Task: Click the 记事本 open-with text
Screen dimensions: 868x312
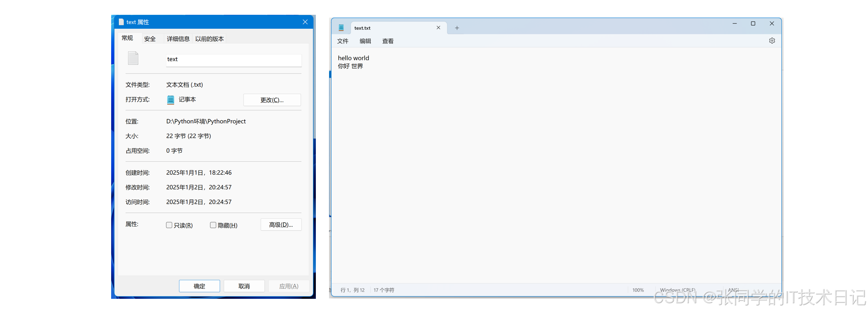Action: click(187, 99)
